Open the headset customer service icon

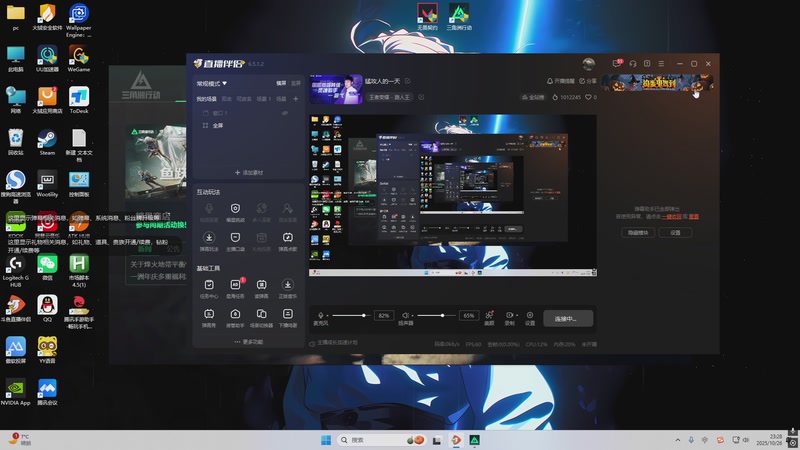633,64
